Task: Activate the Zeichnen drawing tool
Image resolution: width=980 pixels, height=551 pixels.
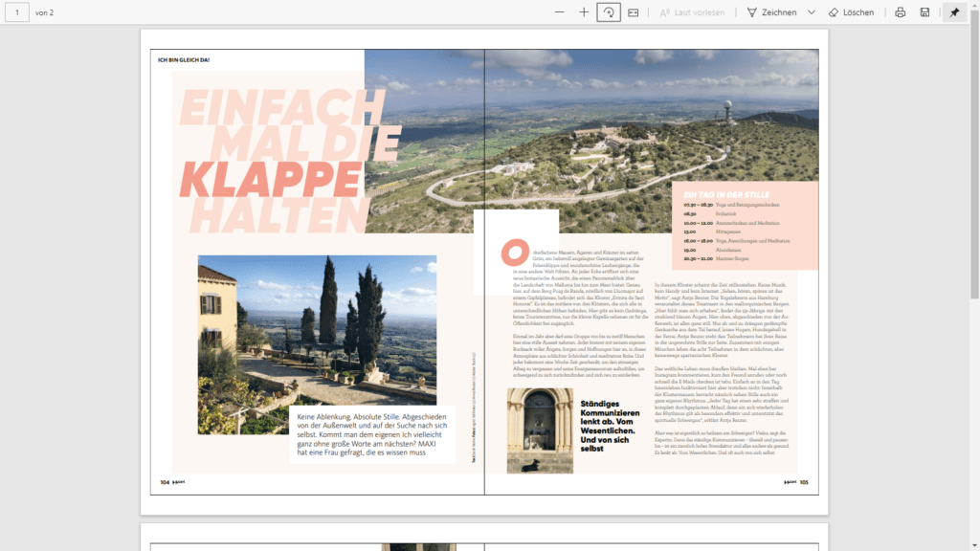Action: (772, 12)
